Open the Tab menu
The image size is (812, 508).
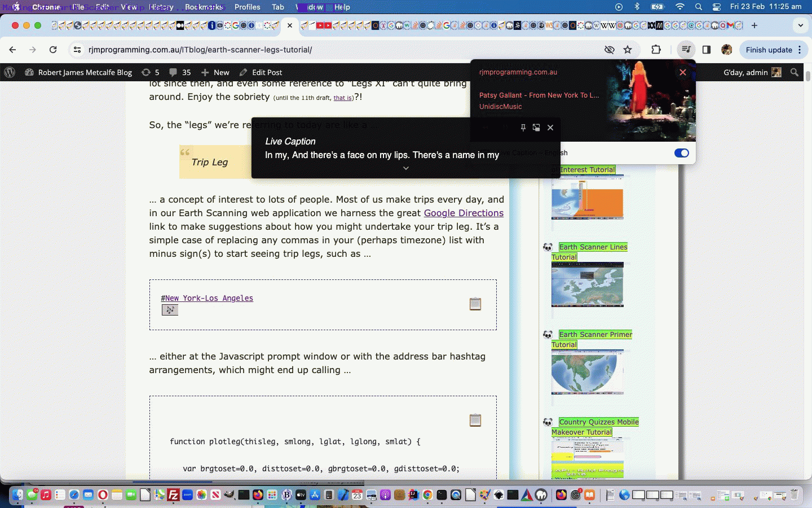coord(278,7)
